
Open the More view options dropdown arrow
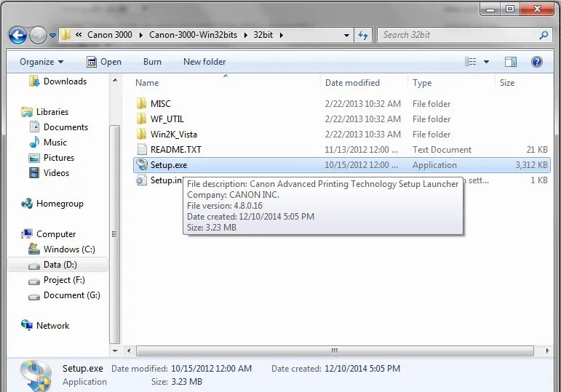[x=486, y=62]
